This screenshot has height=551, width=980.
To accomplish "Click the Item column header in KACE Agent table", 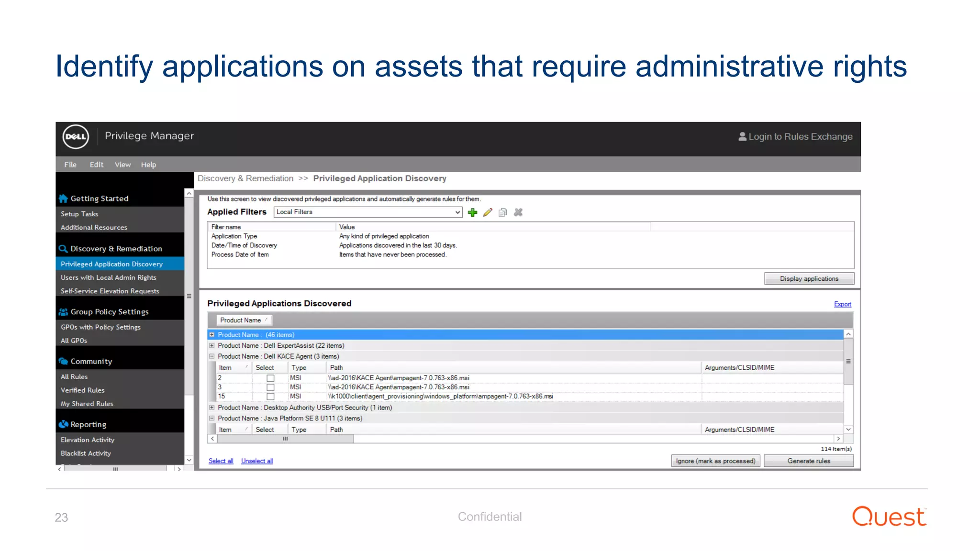I will [234, 368].
